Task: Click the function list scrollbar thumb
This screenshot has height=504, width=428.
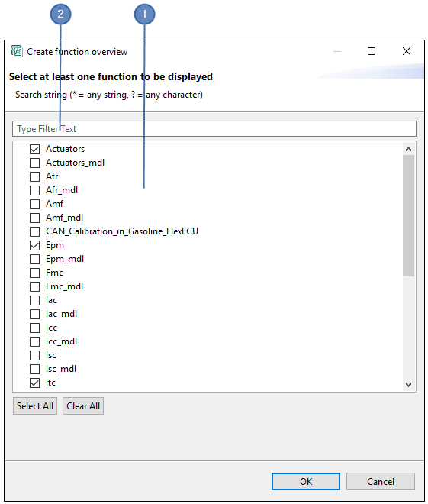Action: [408, 215]
